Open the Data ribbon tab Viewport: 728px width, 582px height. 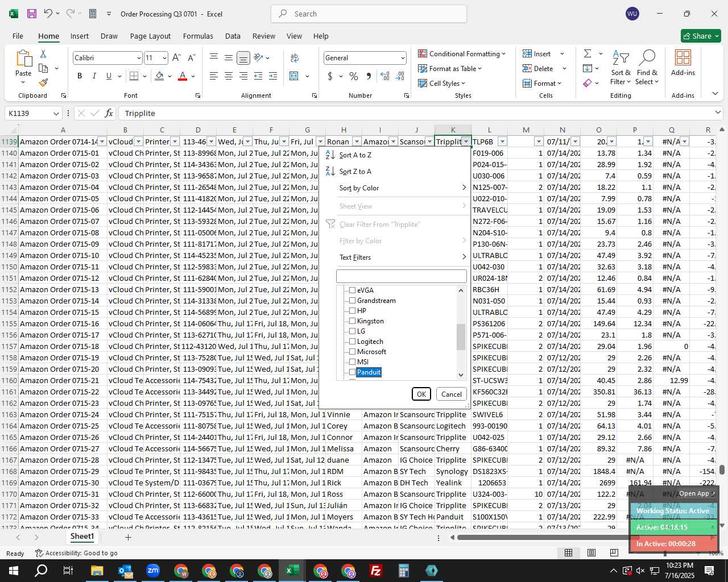(x=233, y=36)
